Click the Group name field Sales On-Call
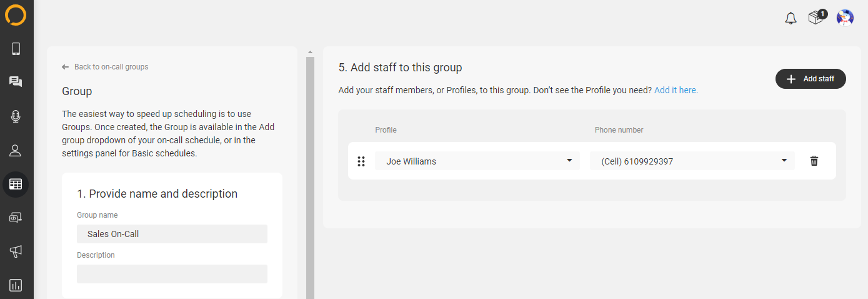The height and width of the screenshot is (299, 868). point(172,234)
